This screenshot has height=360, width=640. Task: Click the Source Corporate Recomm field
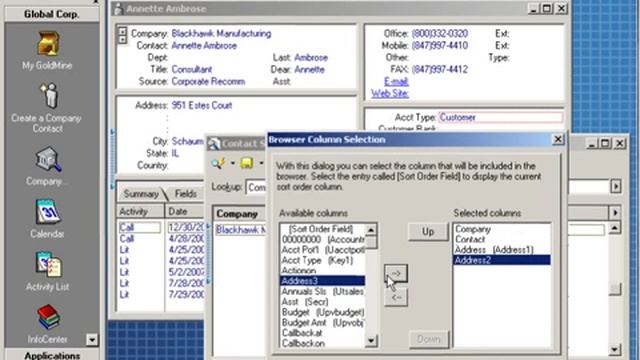(x=208, y=81)
